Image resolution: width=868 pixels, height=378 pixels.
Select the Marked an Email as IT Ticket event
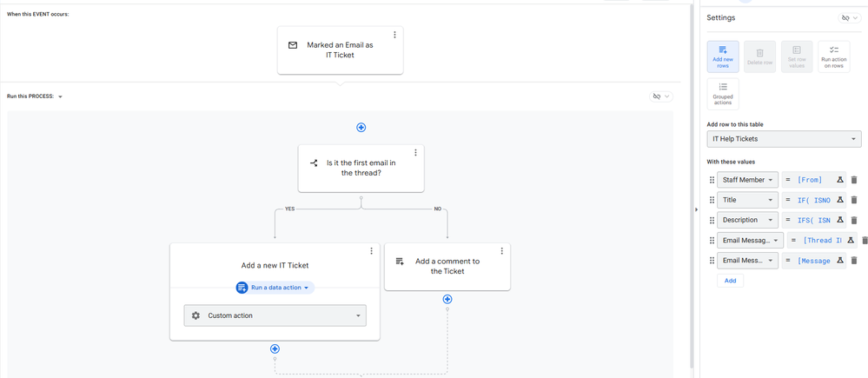point(340,50)
